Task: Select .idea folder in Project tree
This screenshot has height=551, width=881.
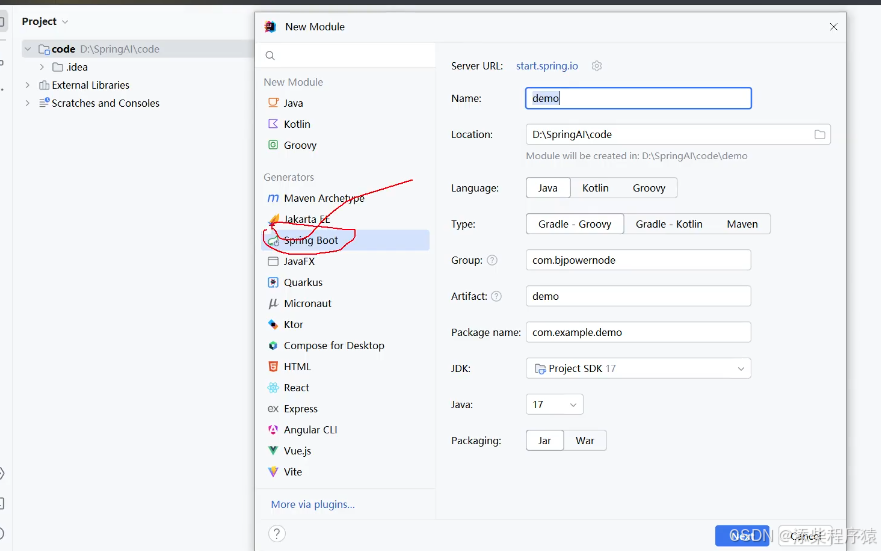Action: pos(70,67)
